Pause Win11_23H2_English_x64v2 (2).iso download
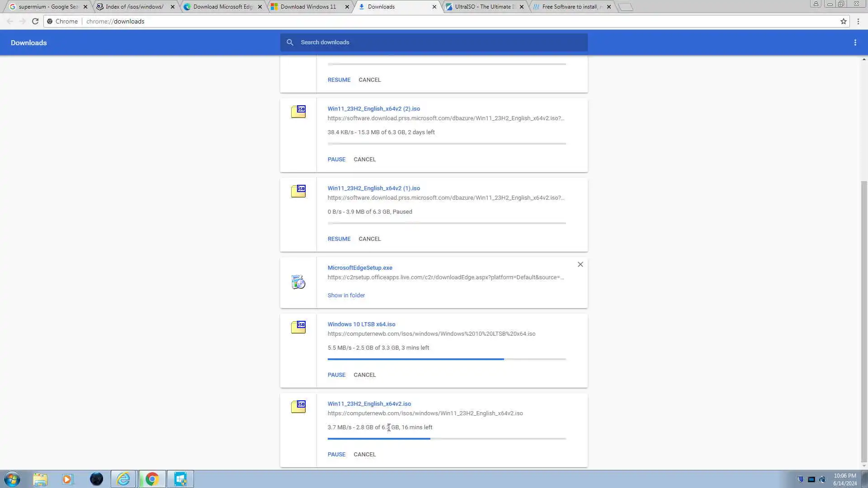 pyautogui.click(x=336, y=159)
